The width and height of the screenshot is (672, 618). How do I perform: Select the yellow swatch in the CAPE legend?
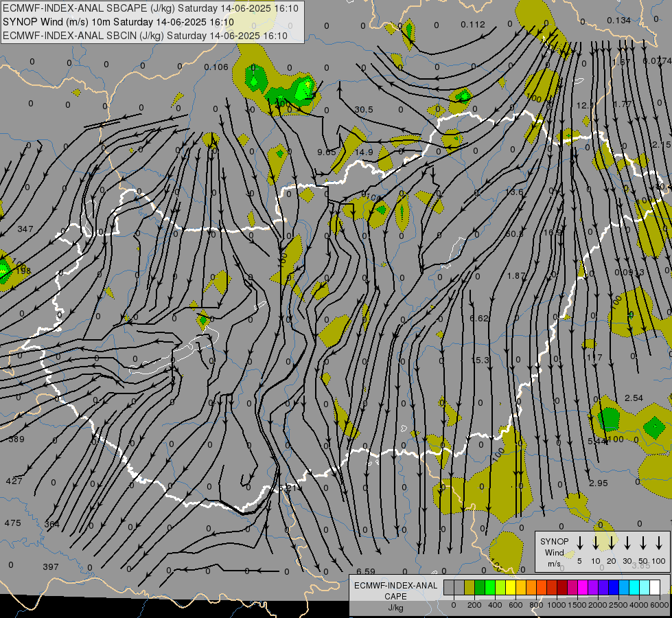click(511, 587)
